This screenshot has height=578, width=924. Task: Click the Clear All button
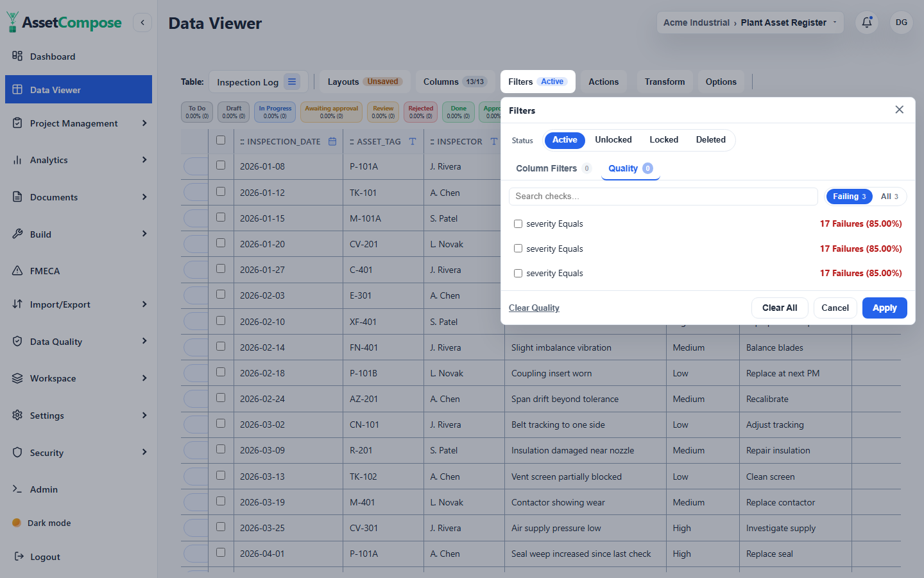click(x=780, y=308)
